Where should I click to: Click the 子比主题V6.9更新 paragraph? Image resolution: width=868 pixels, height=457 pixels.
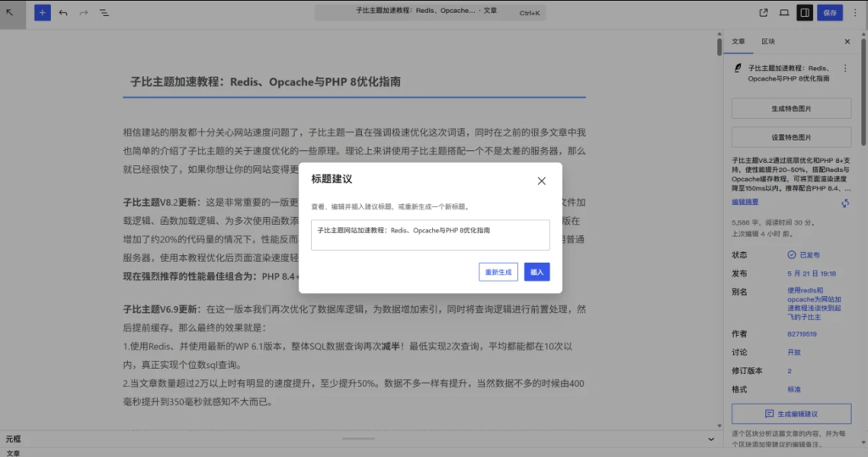click(354, 355)
